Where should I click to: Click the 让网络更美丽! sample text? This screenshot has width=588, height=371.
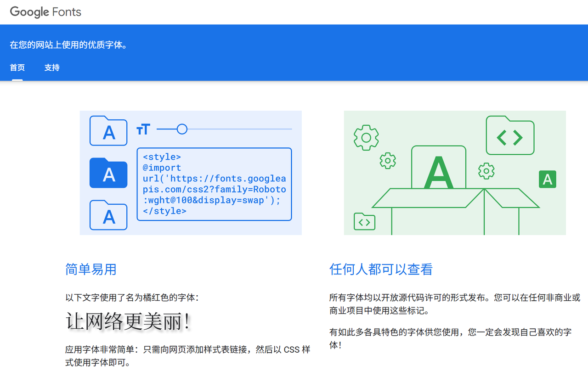[x=128, y=321]
